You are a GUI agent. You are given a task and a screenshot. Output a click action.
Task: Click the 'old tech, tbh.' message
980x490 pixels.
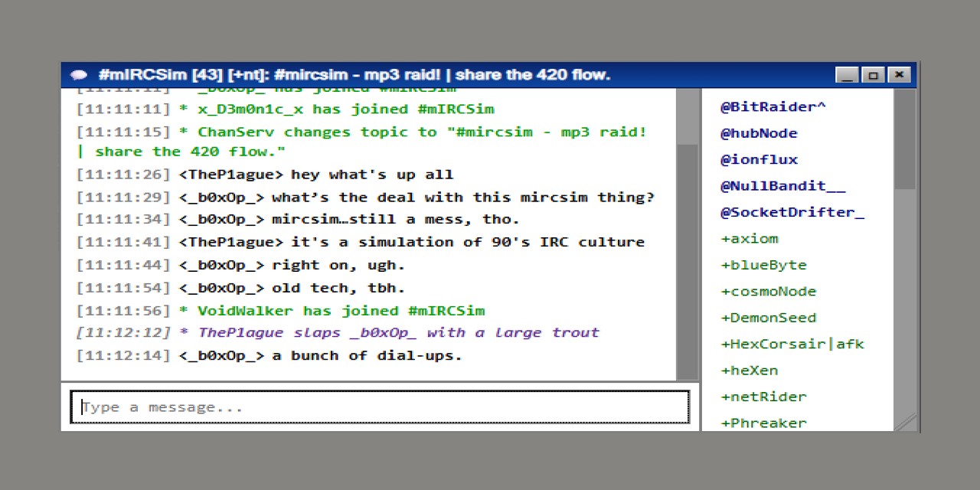pyautogui.click(x=240, y=288)
